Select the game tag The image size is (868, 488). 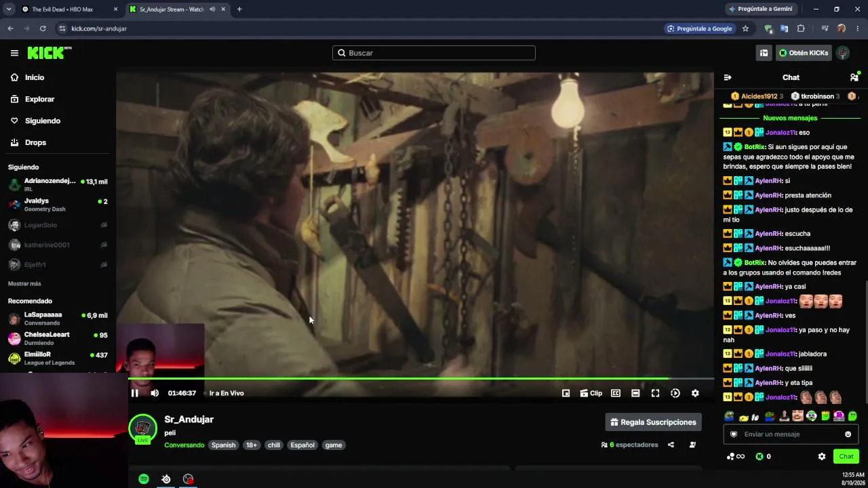(x=334, y=445)
